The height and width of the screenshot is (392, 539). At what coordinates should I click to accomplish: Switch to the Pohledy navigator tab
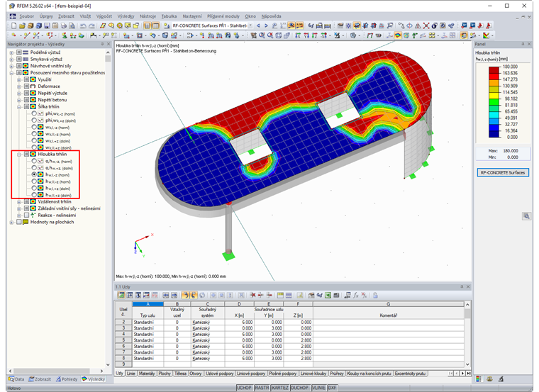67,379
